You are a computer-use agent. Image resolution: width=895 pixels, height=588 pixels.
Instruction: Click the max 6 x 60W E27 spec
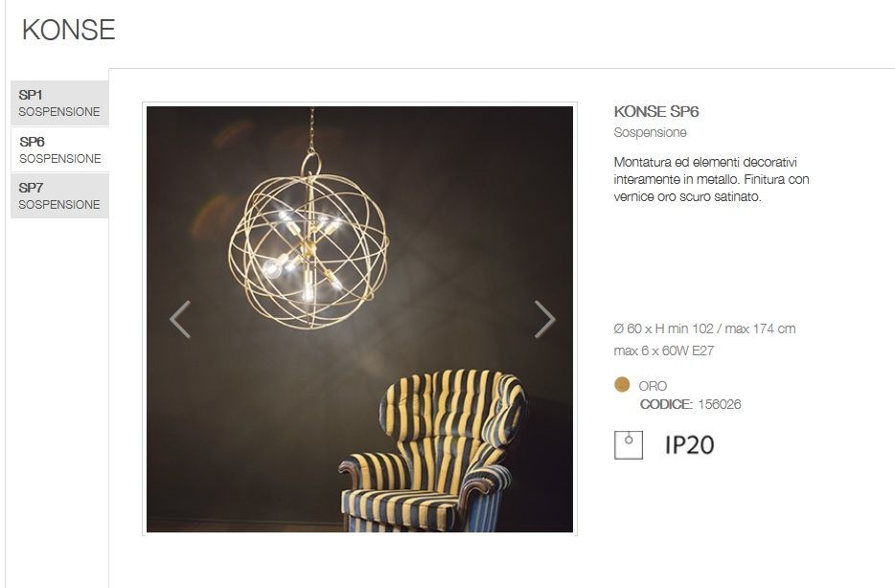point(664,351)
